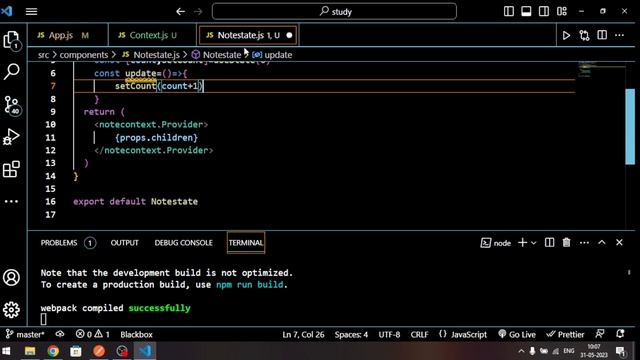The height and width of the screenshot is (360, 640).
Task: Click the Prettier status item
Action: tap(565, 334)
